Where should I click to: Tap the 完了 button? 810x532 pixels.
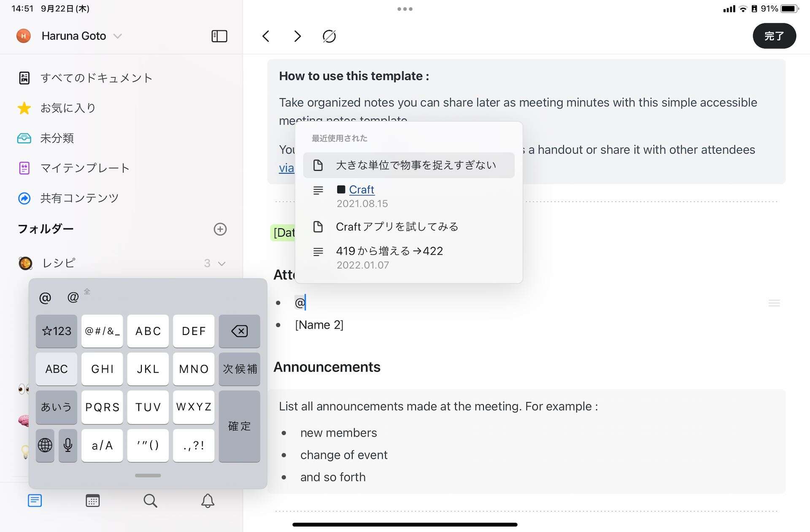coord(774,36)
